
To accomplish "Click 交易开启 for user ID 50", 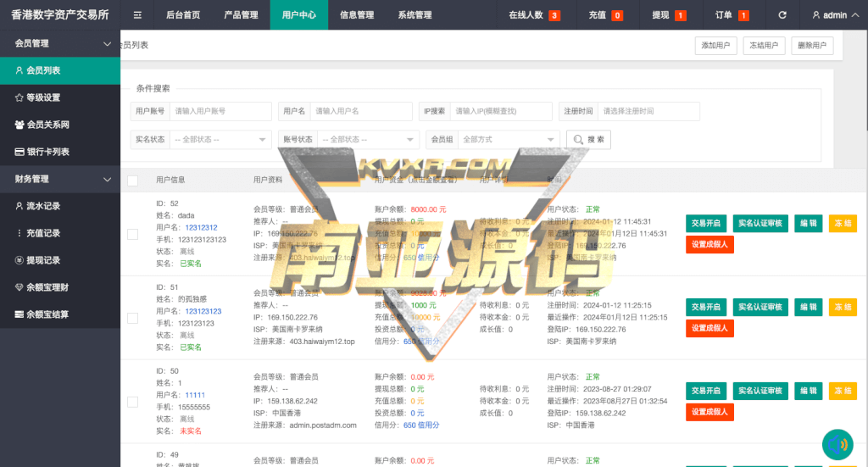I will click(x=706, y=391).
